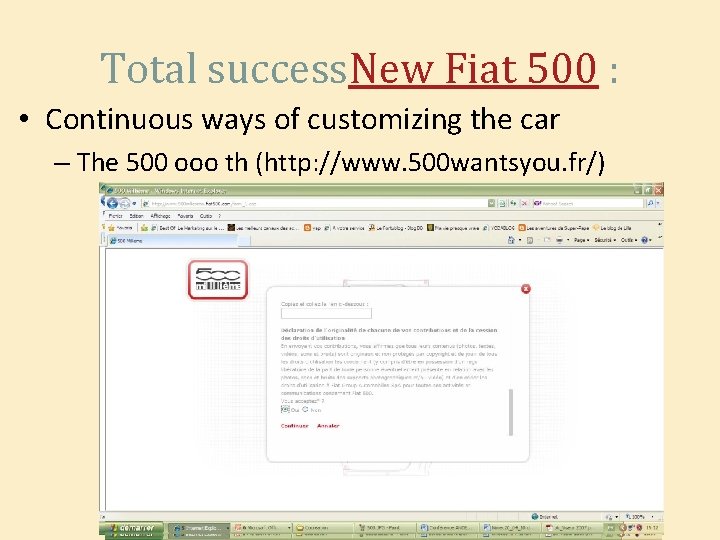
Task: Click the Favoris star button
Action: [x=120, y=228]
